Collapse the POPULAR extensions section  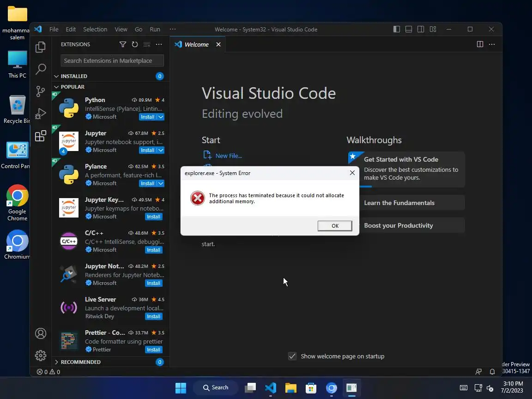pos(56,87)
